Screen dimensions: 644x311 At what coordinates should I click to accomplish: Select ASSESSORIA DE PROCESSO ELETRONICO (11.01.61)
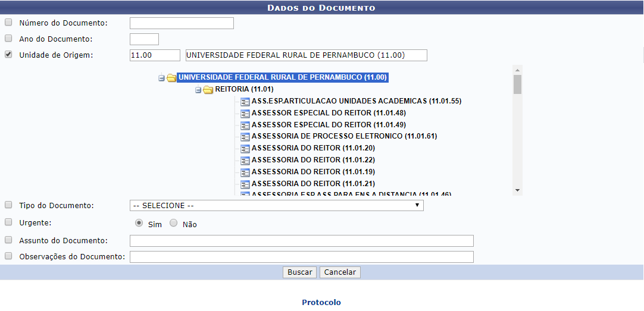point(344,136)
